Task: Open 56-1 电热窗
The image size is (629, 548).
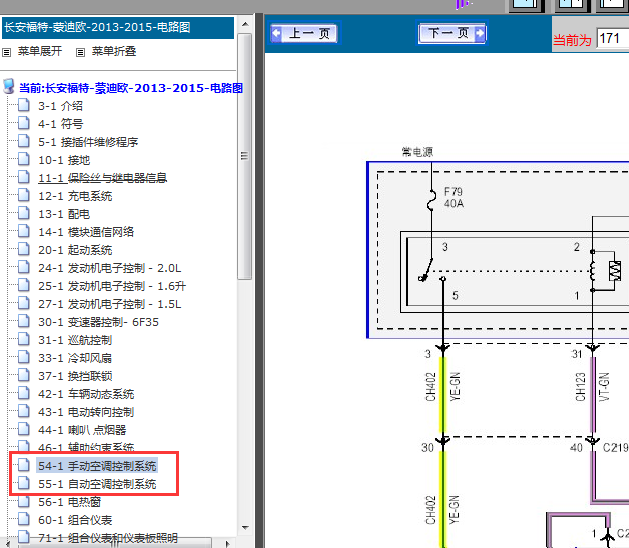Action: point(69,502)
